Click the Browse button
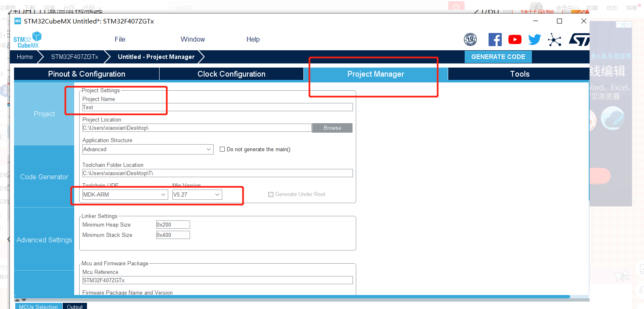The image size is (644, 309). [x=332, y=128]
